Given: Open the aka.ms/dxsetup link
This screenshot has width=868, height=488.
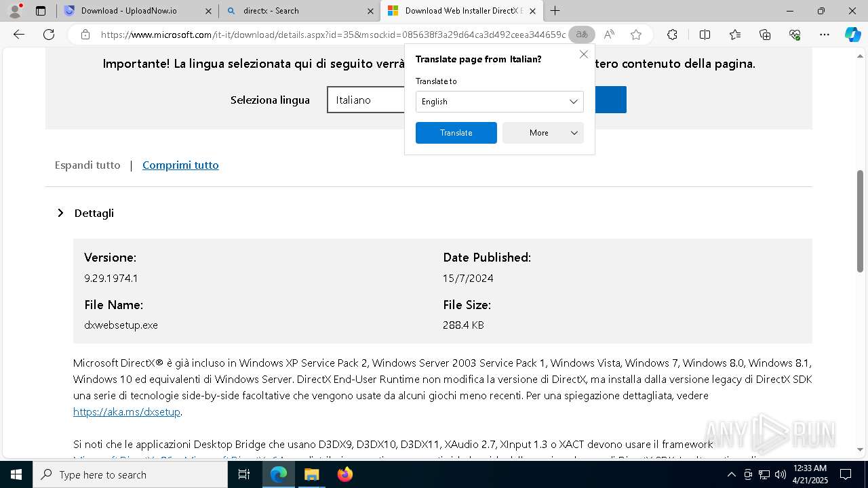Looking at the screenshot, I should [x=127, y=411].
